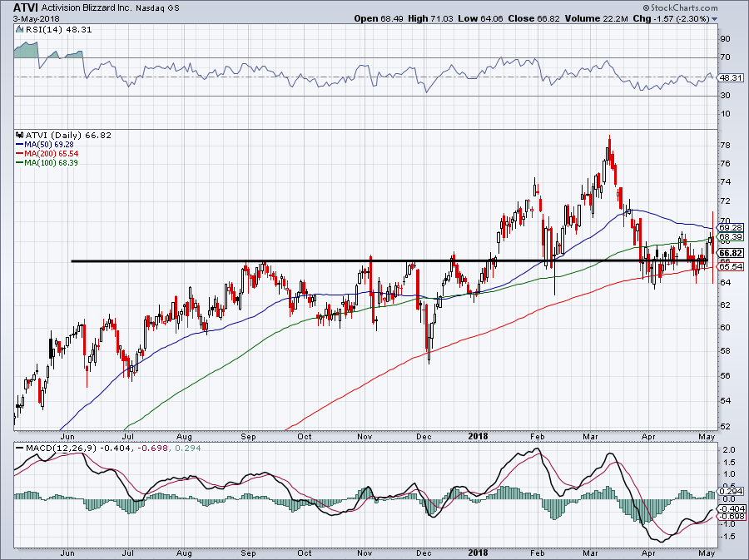The height and width of the screenshot is (560, 749).
Task: Click the blue 69.28 price tag on axis
Action: point(731,228)
